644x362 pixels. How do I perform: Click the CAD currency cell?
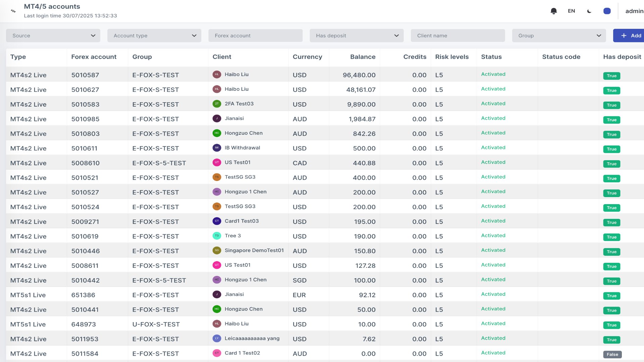click(300, 163)
